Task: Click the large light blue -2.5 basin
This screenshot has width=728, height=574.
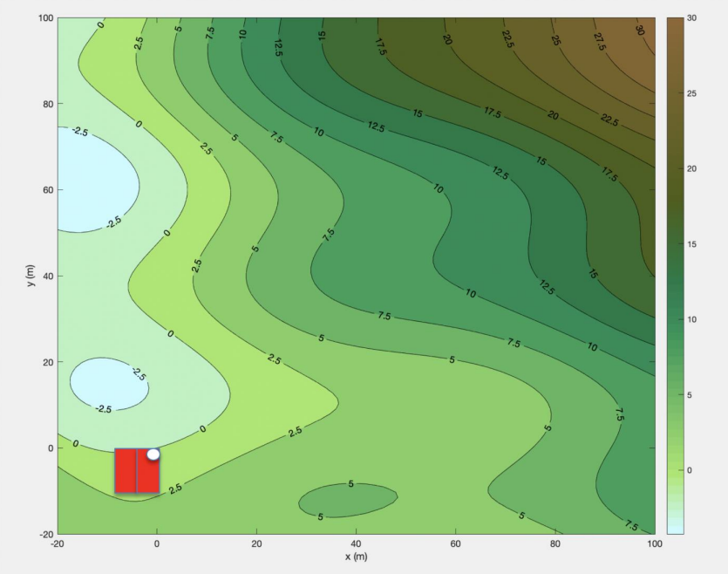Action: tap(92, 181)
